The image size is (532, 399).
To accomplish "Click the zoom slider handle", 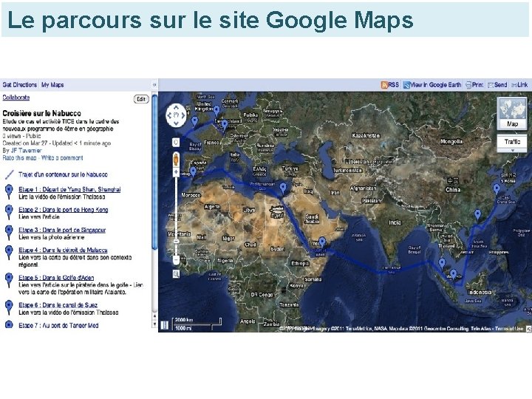I will [176, 241].
